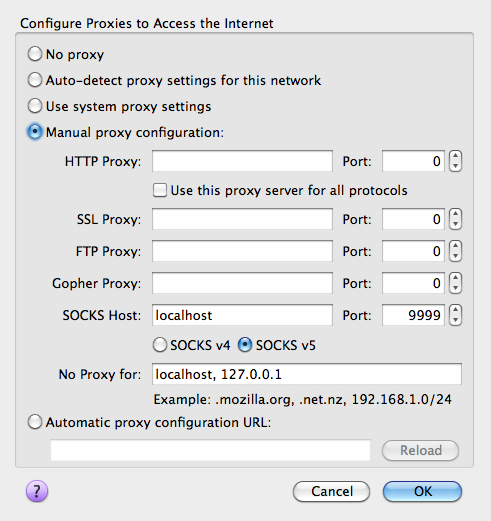Select Use system proxy settings
This screenshot has width=491, height=521.
click(35, 106)
